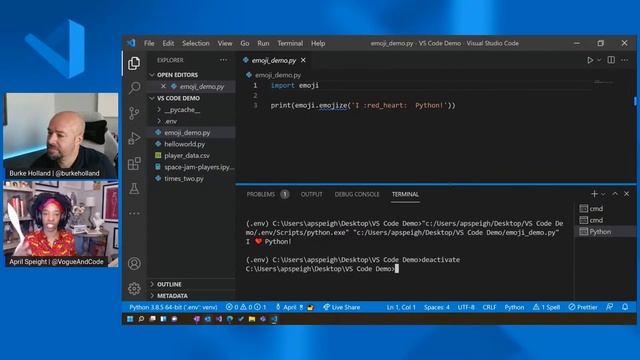Open the View menu
This screenshot has height=360, width=640.
pos(224,43)
